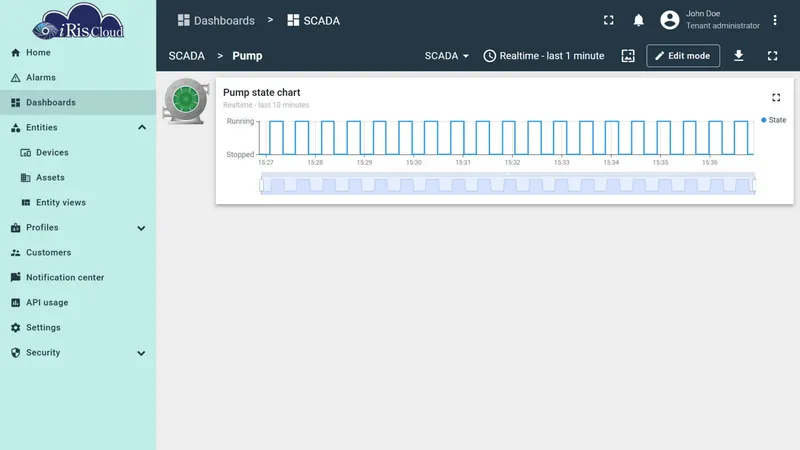
Task: Expand the Security group chevron
Action: click(x=141, y=353)
